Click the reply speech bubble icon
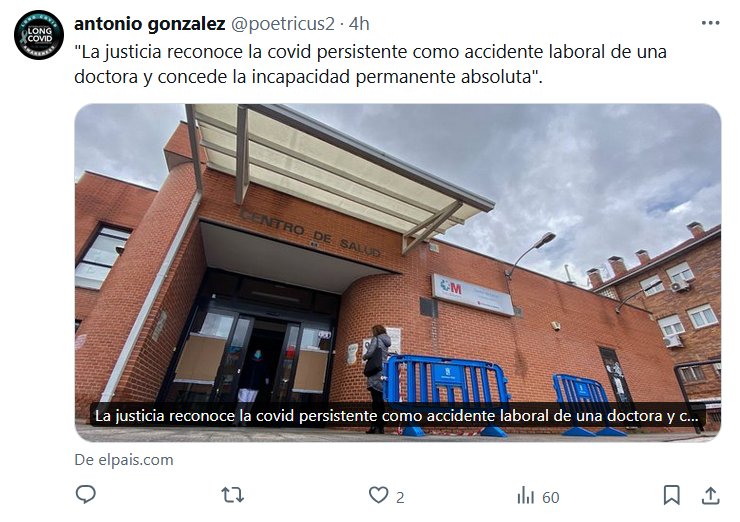The width and height of the screenshot is (740, 522). point(86,495)
